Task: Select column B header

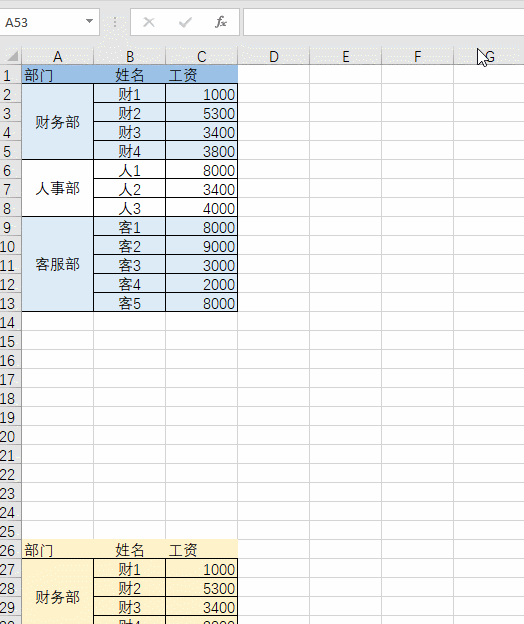Action: [130, 57]
